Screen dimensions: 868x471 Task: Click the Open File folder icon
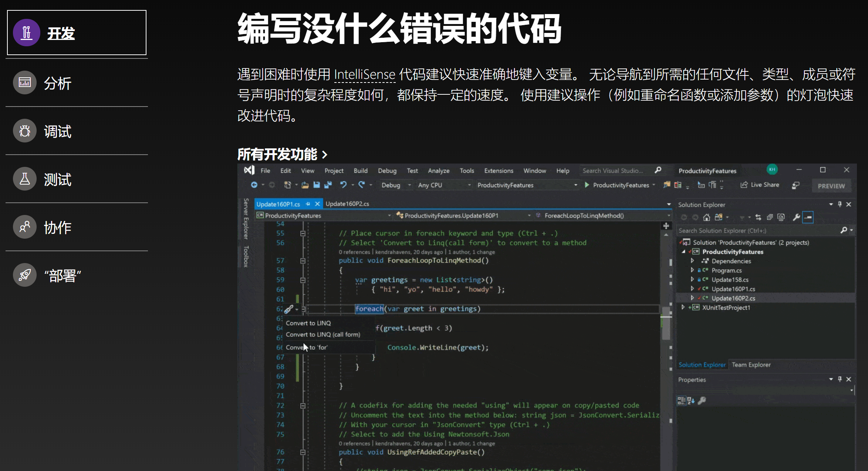[305, 185]
